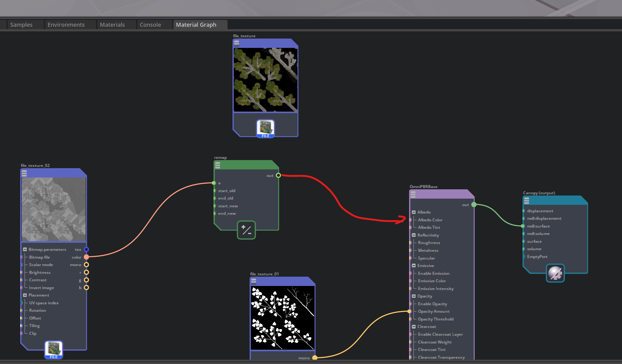622x364 pixels.
Task: Toggle Enable Clearcoat Layer on OmniPBRBase
Action: (440, 334)
